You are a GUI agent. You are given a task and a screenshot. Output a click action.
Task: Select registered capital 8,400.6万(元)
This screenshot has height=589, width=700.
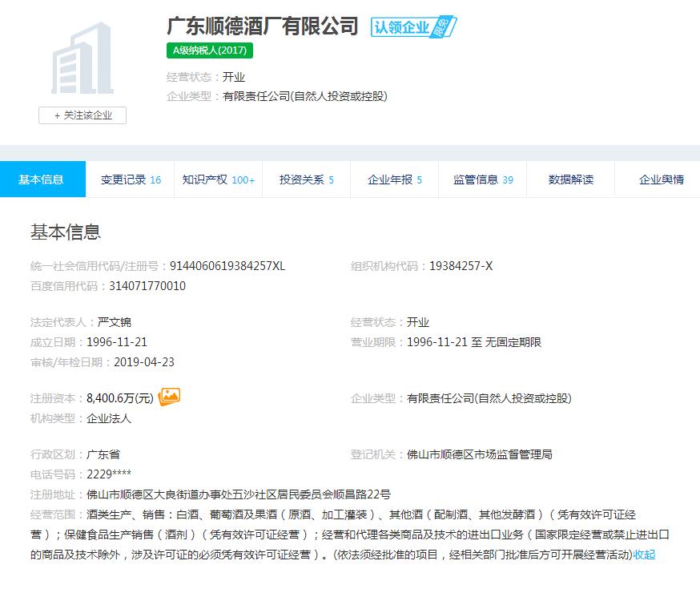tap(120, 398)
